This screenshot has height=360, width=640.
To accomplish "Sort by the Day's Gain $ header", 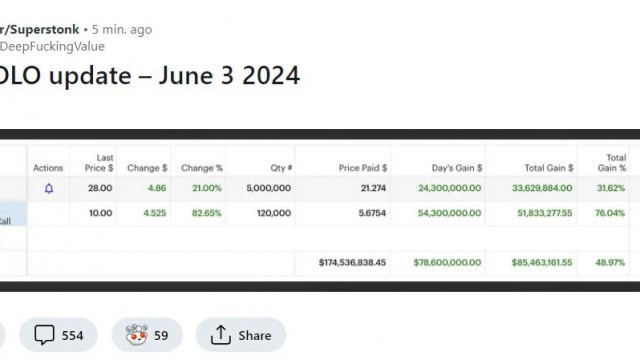I will click(x=457, y=168).
